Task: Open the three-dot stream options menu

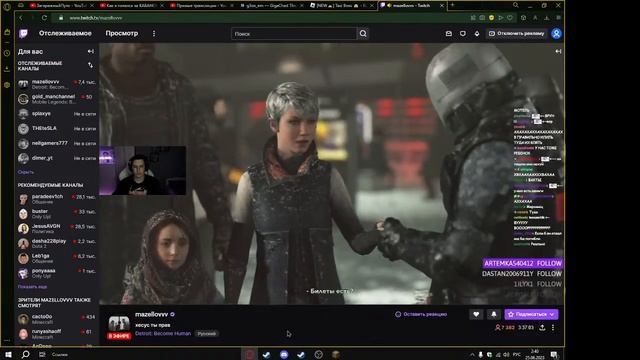Action: 553,327
